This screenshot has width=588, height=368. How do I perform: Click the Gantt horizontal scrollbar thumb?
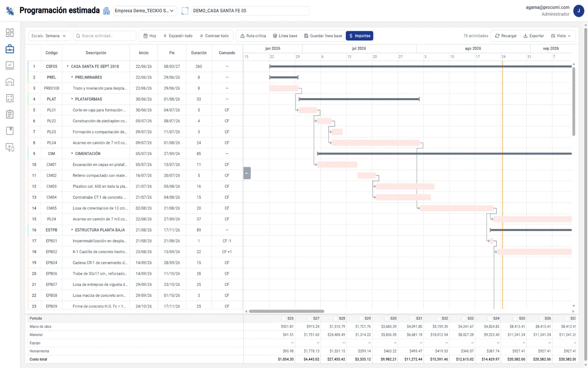[x=287, y=311]
